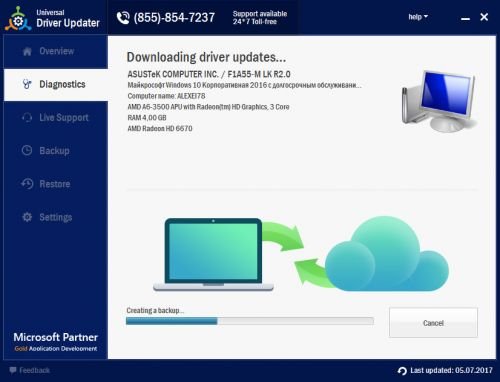Screen dimensions: 500x382
Task: Click the cloud illustration
Action: [x=387, y=254]
